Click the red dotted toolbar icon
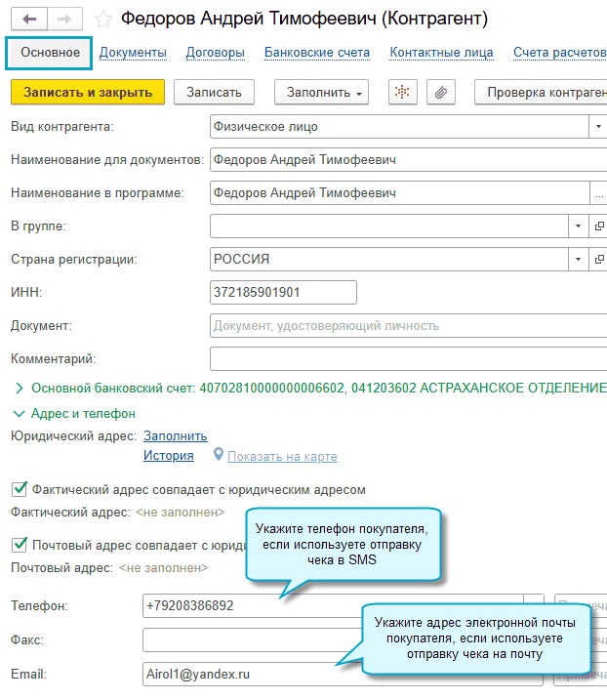 tap(403, 92)
